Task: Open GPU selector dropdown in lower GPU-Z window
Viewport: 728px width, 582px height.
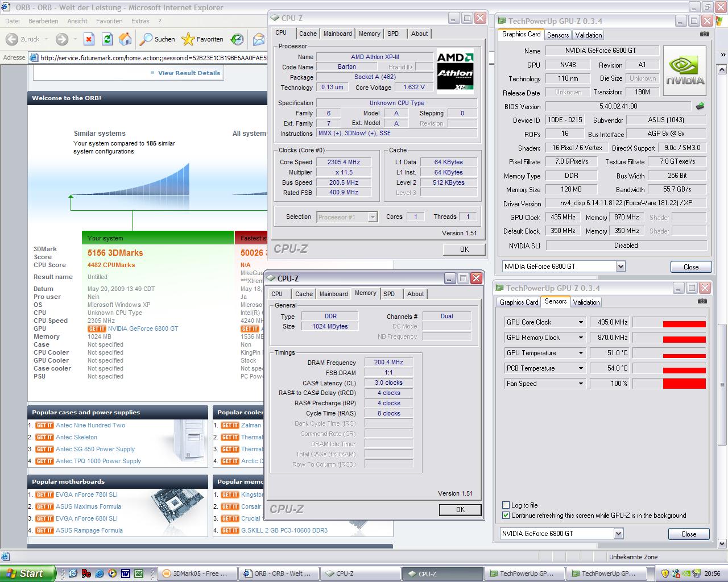Action: (x=618, y=534)
